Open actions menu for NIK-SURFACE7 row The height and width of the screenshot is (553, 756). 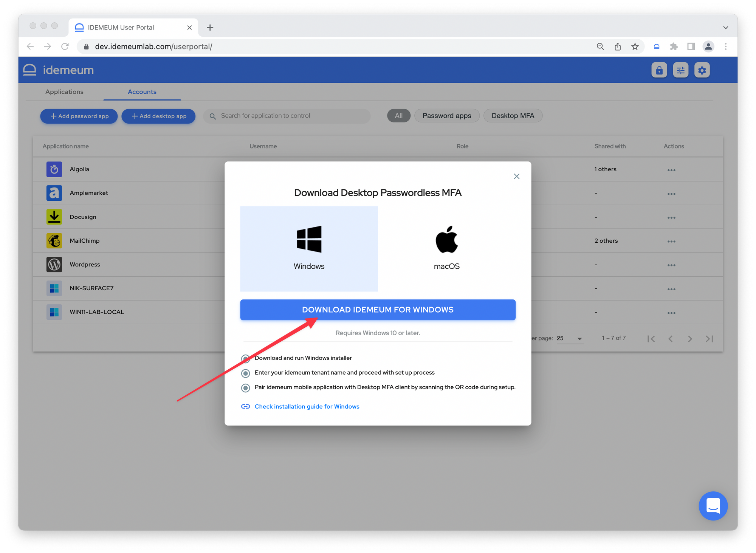click(x=671, y=289)
